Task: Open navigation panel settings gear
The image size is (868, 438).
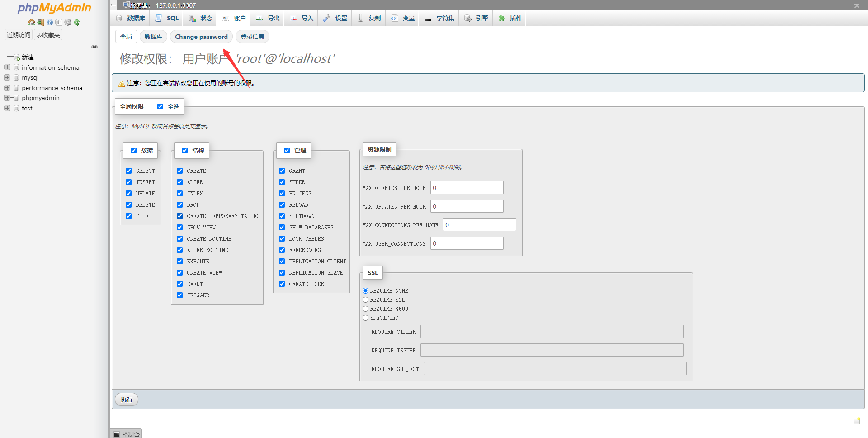Action: click(x=68, y=22)
